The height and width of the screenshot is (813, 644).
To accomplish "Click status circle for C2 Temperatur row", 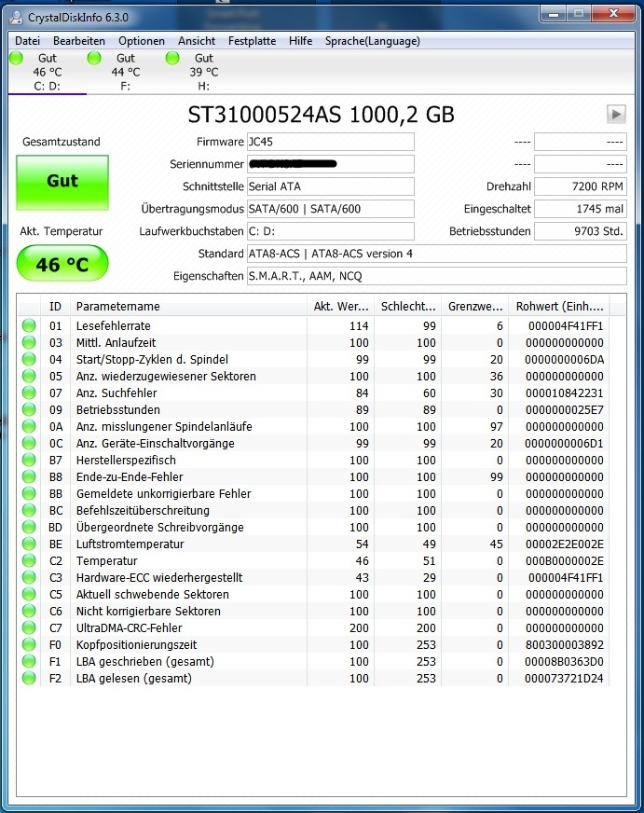I will (29, 560).
